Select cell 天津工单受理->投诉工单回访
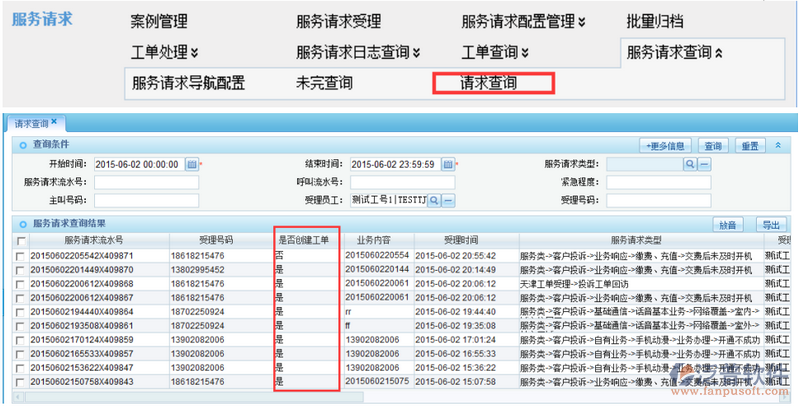 pyautogui.click(x=574, y=284)
